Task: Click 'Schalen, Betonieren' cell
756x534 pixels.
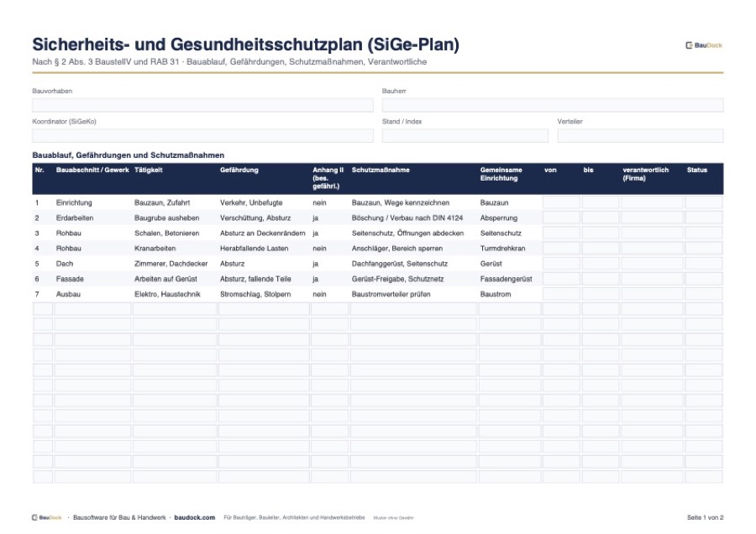Action: 166,233
